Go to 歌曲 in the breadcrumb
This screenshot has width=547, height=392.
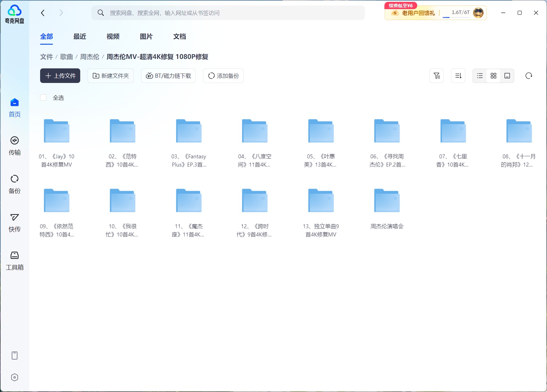(66, 57)
